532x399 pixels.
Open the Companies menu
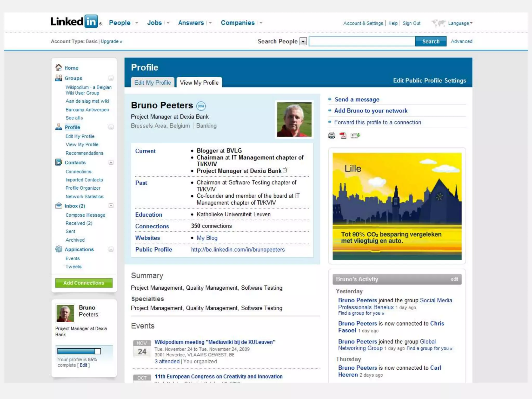(237, 23)
